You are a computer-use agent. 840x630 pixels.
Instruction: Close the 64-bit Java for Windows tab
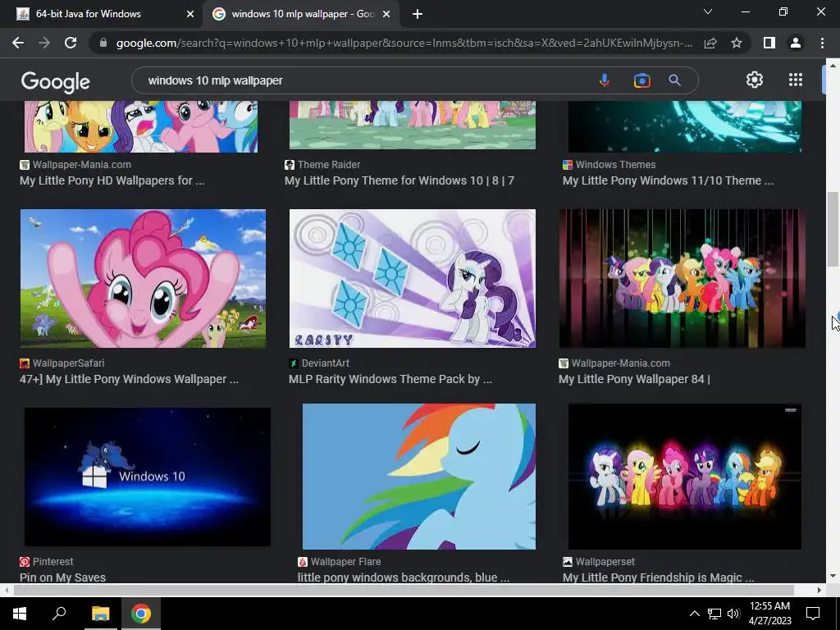[x=190, y=14]
